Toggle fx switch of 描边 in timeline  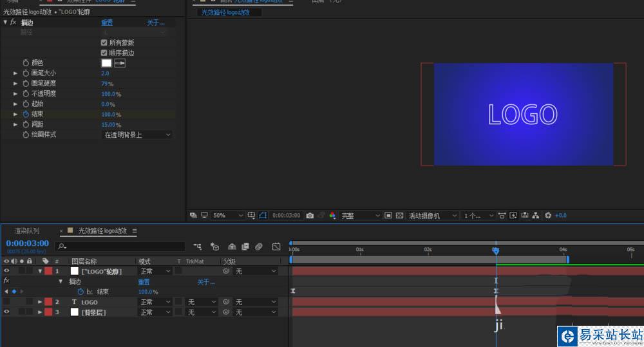pyautogui.click(x=6, y=281)
